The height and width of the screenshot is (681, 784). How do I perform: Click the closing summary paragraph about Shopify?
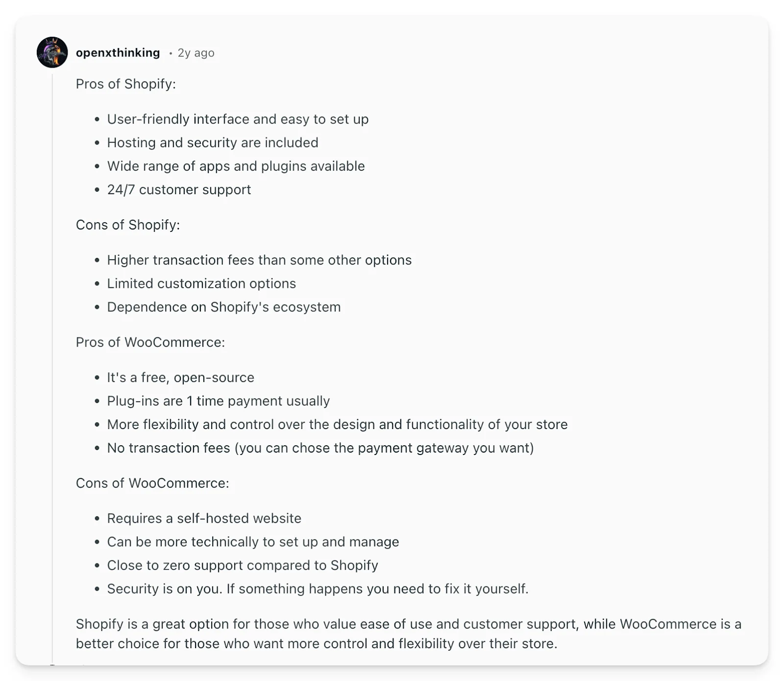[x=408, y=633]
